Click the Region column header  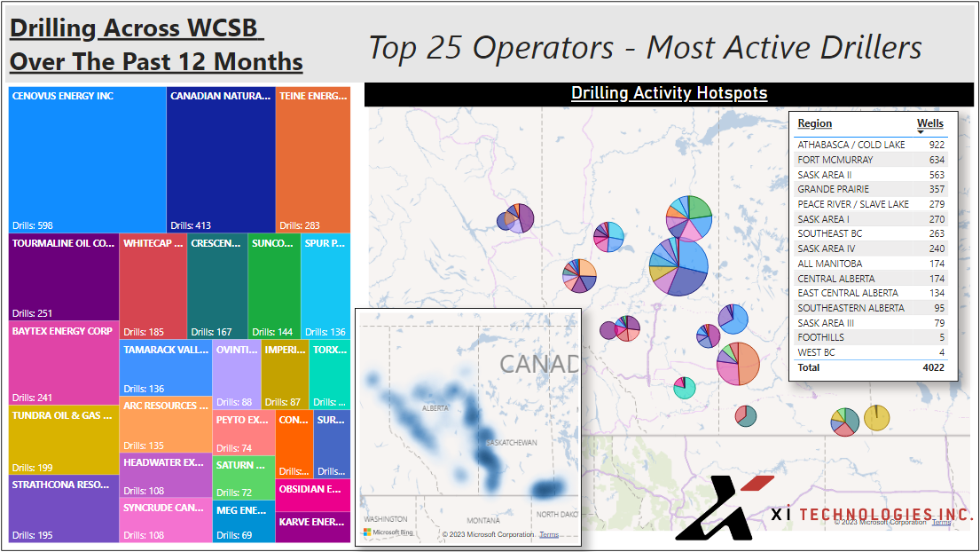point(815,123)
